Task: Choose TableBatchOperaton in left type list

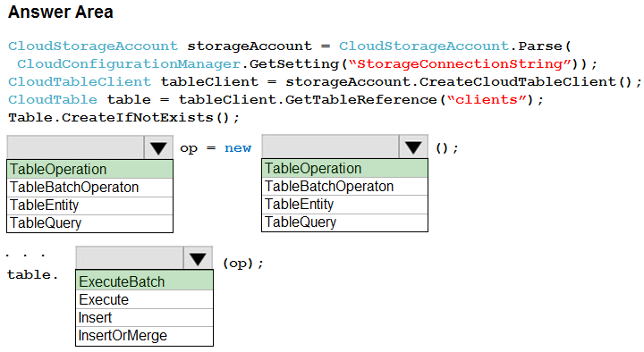Action: pyautogui.click(x=90, y=188)
